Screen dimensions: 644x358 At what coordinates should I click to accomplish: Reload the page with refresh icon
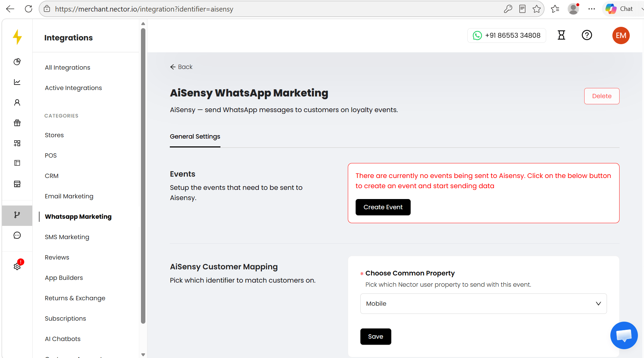[29, 9]
